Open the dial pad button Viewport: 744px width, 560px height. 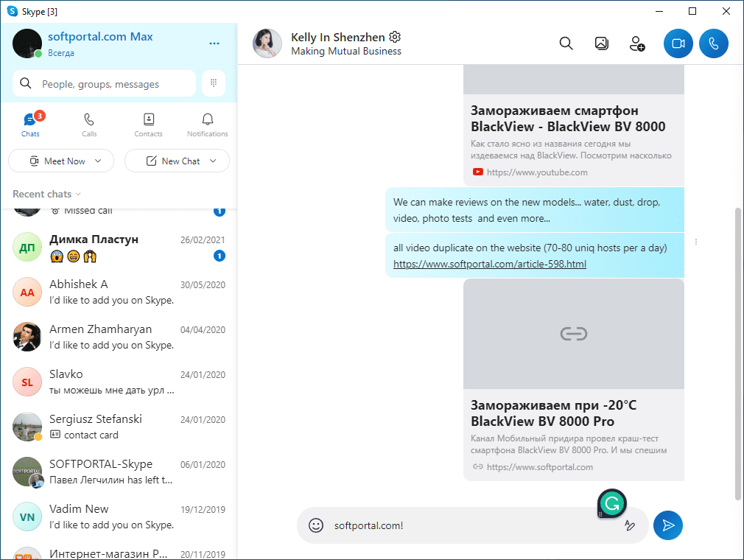pyautogui.click(x=214, y=83)
